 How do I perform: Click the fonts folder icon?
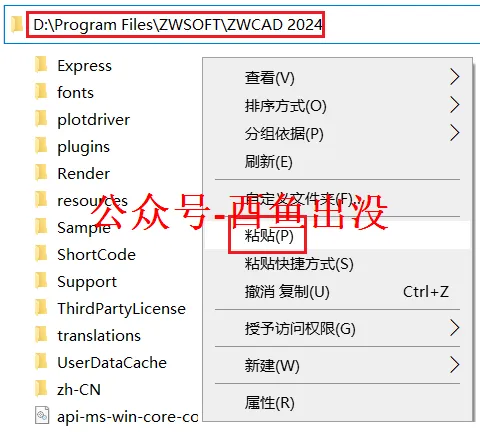(41, 92)
